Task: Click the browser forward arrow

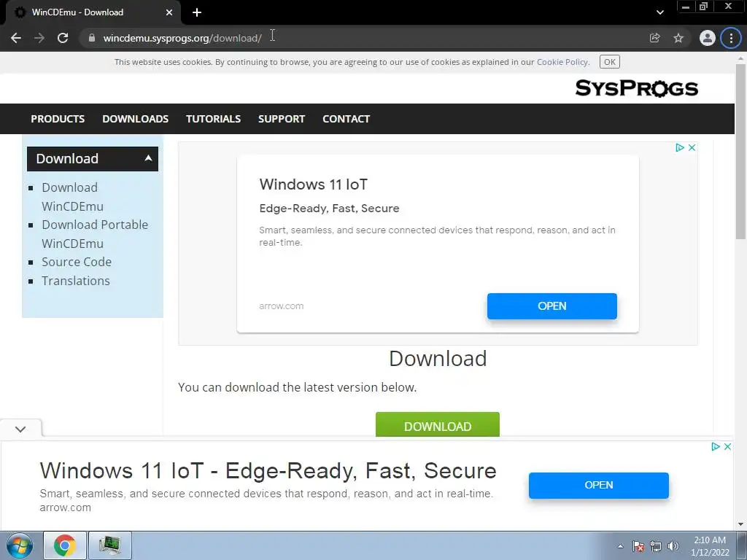Action: coord(39,38)
